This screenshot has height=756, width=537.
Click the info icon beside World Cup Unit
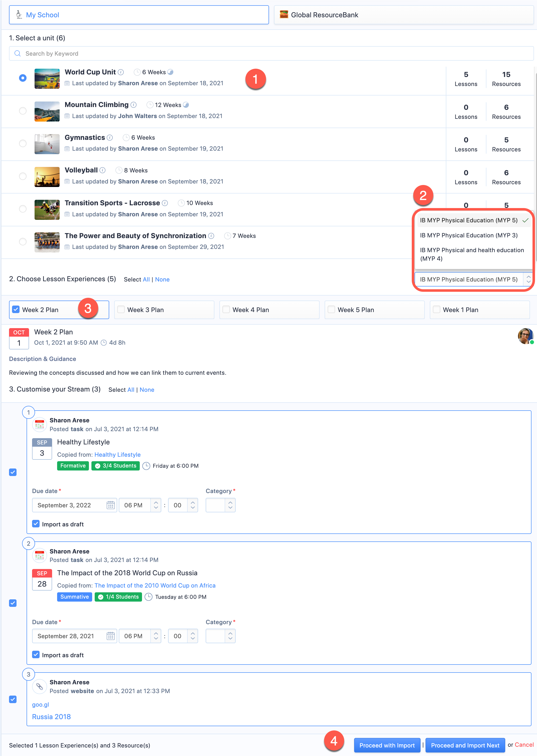121,72
